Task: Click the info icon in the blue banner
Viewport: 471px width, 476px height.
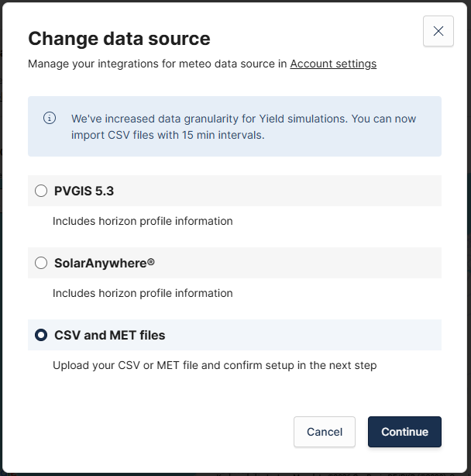Action: 50,118
